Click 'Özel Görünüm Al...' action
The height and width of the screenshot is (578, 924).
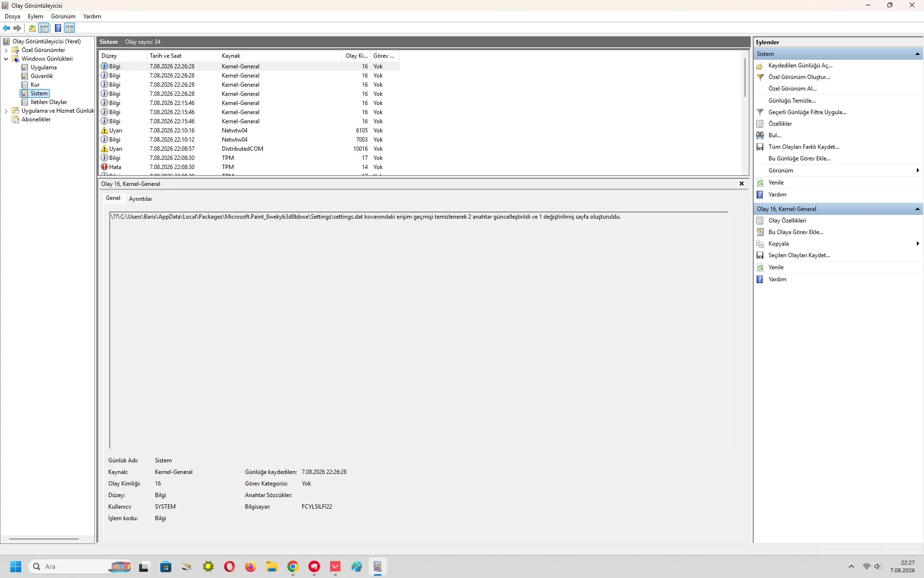[x=792, y=89]
